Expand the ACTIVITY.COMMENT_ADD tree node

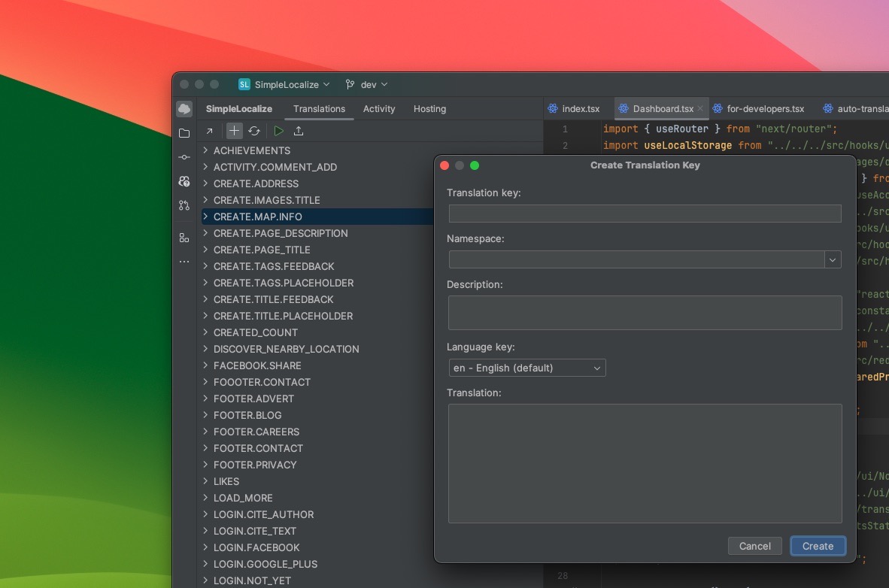click(205, 167)
